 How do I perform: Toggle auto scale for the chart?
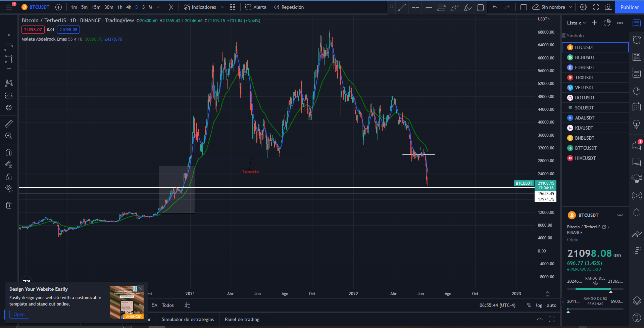coord(552,305)
